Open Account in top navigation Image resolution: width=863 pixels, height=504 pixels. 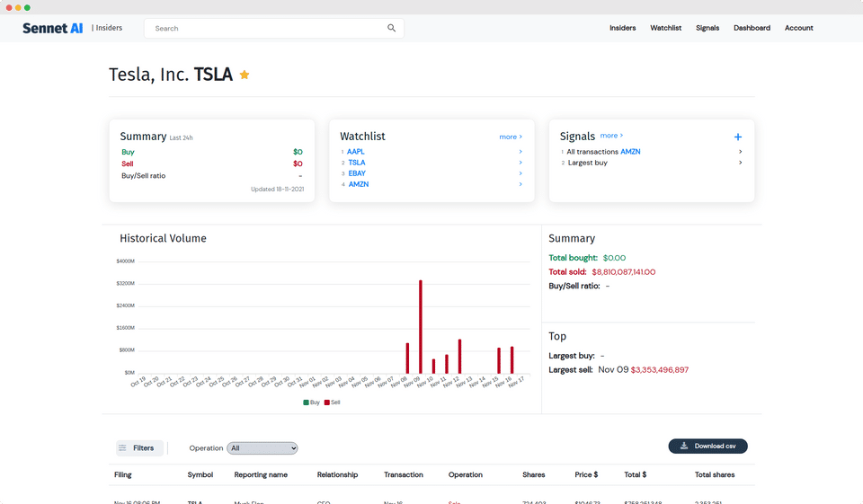(798, 28)
